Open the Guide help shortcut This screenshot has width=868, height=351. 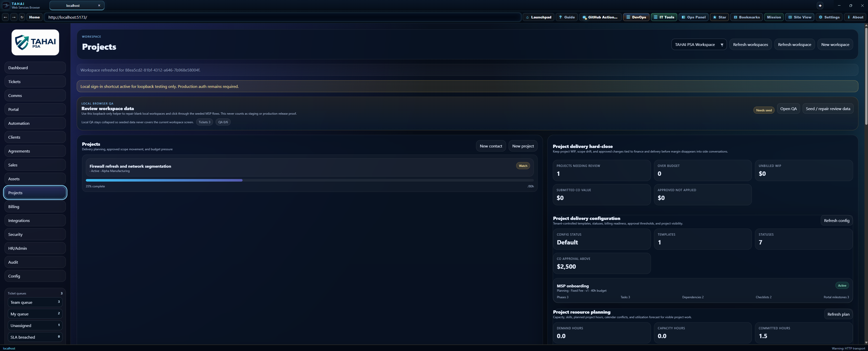[567, 17]
